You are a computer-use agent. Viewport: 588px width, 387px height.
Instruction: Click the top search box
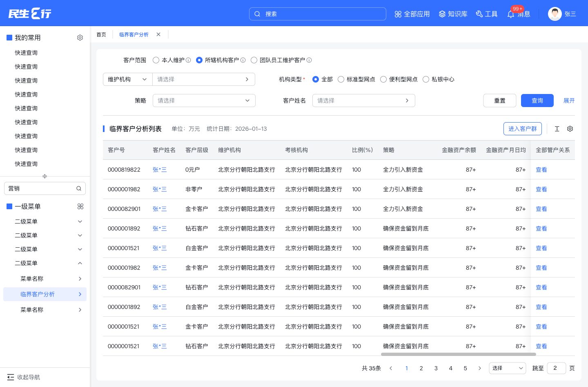[318, 14]
